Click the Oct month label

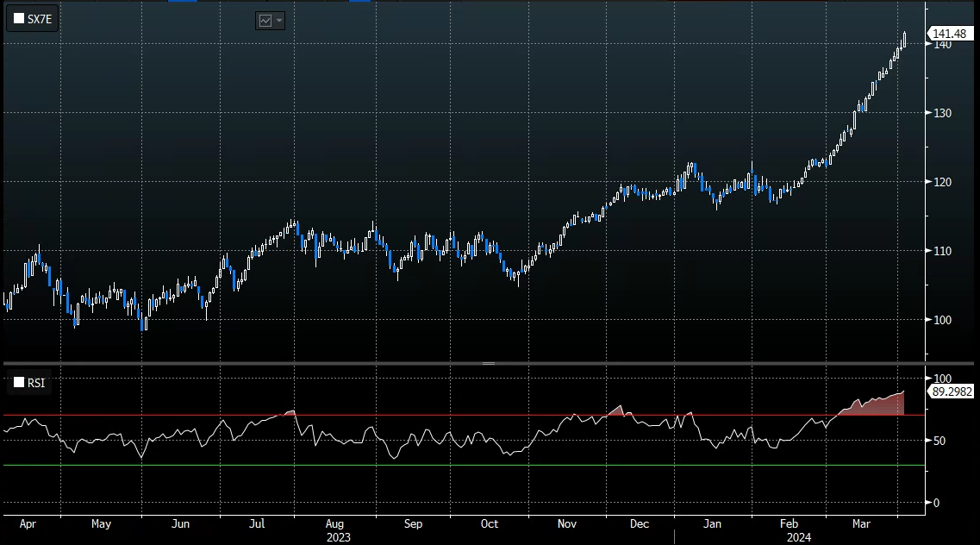coord(490,523)
